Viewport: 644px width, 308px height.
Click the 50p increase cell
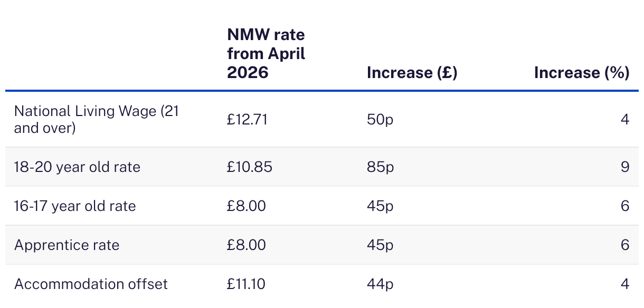[380, 120]
